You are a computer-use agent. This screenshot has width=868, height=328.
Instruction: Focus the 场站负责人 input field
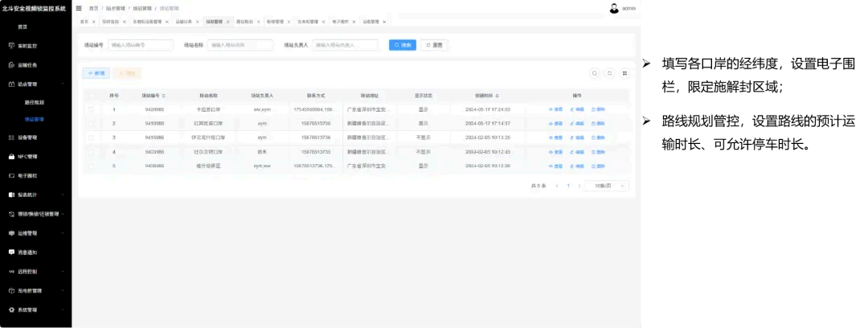pos(345,45)
